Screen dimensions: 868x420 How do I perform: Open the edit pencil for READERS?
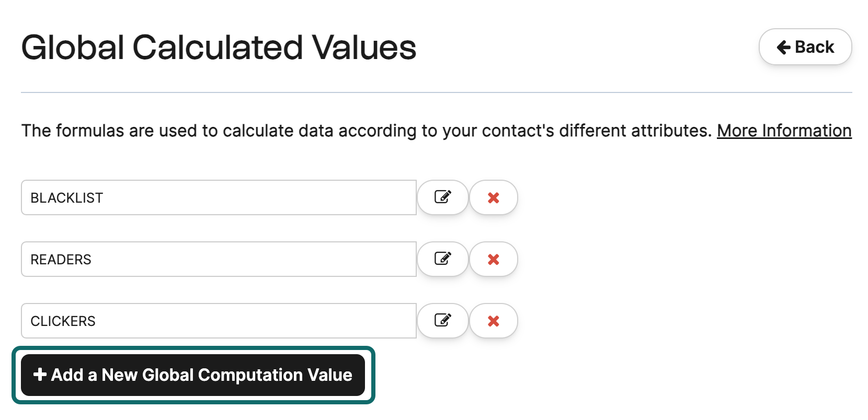click(442, 259)
